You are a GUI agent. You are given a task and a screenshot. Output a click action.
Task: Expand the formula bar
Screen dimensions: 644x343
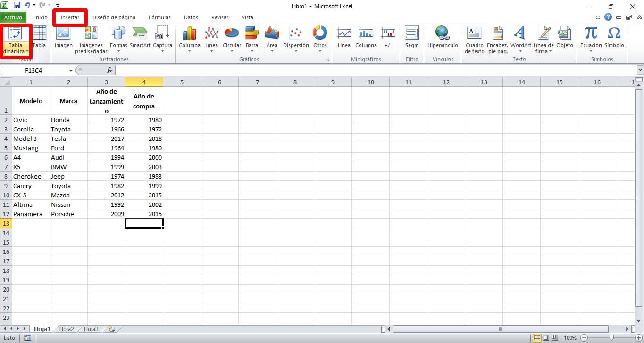tap(640, 70)
